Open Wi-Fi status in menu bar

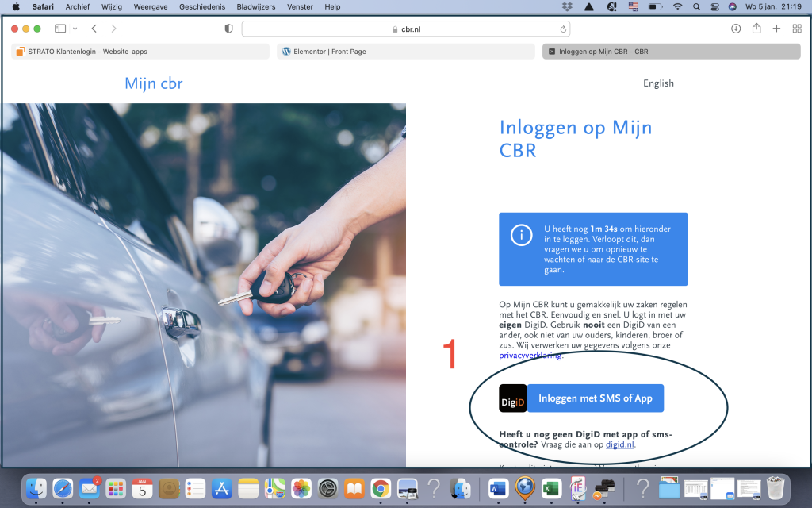pyautogui.click(x=677, y=6)
